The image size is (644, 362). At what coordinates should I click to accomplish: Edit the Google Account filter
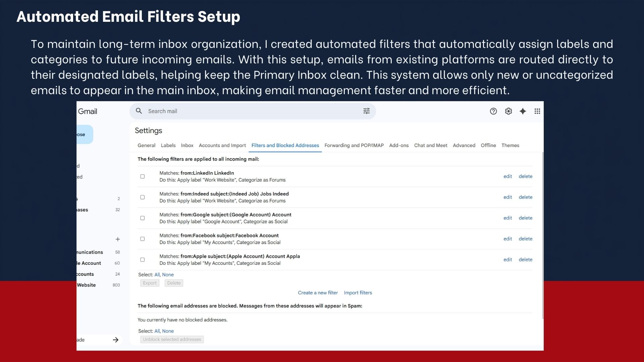[507, 218]
